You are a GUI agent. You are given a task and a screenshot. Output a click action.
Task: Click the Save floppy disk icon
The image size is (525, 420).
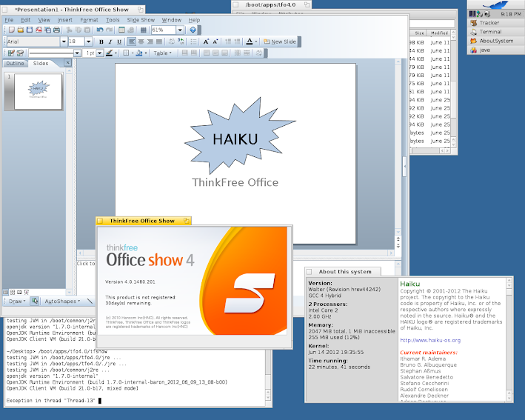coord(30,30)
